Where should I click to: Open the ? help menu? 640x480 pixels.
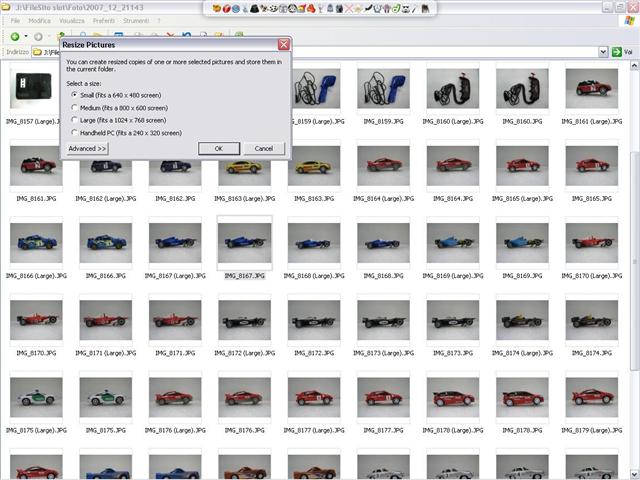159,20
